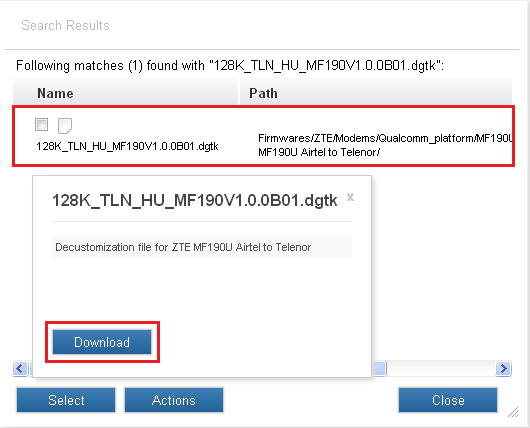Click the 'Following matches (1) found' message

point(230,65)
